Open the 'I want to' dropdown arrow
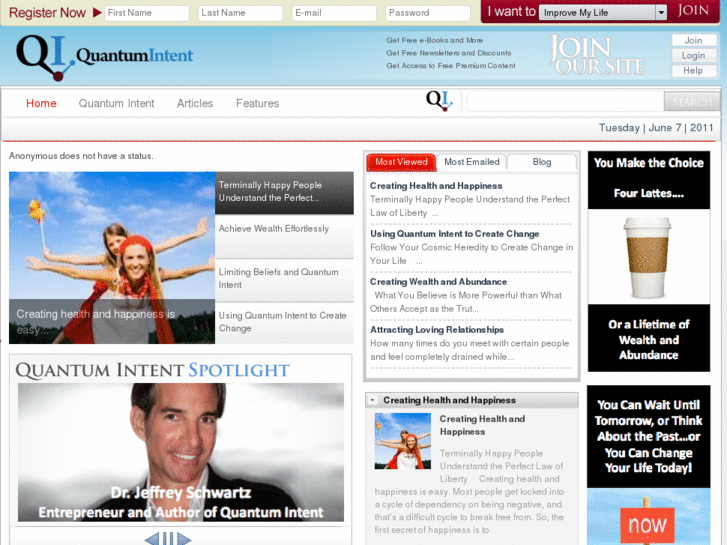The width and height of the screenshot is (727, 545). pos(661,13)
